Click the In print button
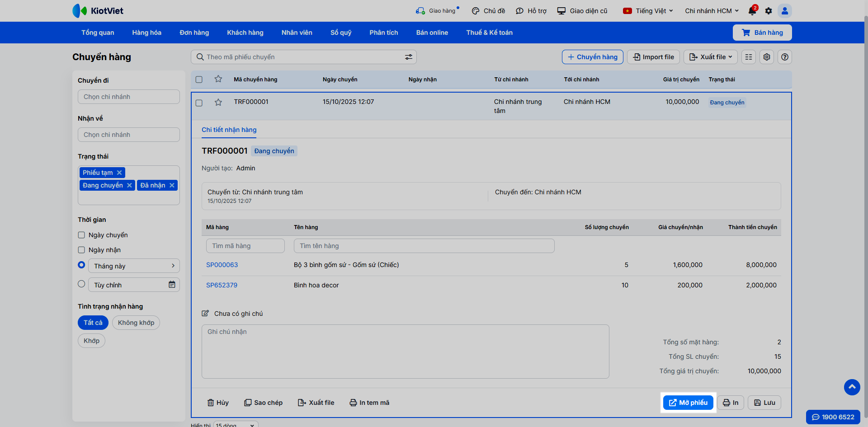The height and width of the screenshot is (427, 868). (731, 403)
